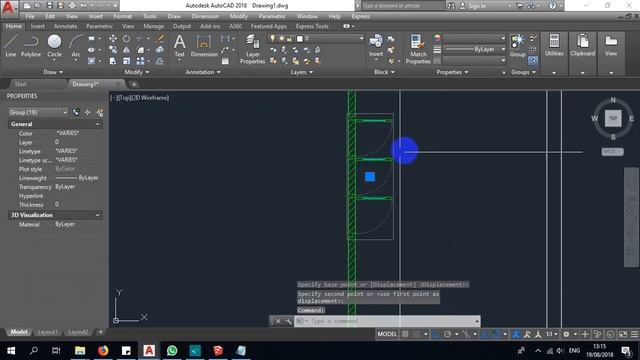Image resolution: width=640 pixels, height=360 pixels.
Task: Toggle polar tracking in status bar
Action: 448,334
